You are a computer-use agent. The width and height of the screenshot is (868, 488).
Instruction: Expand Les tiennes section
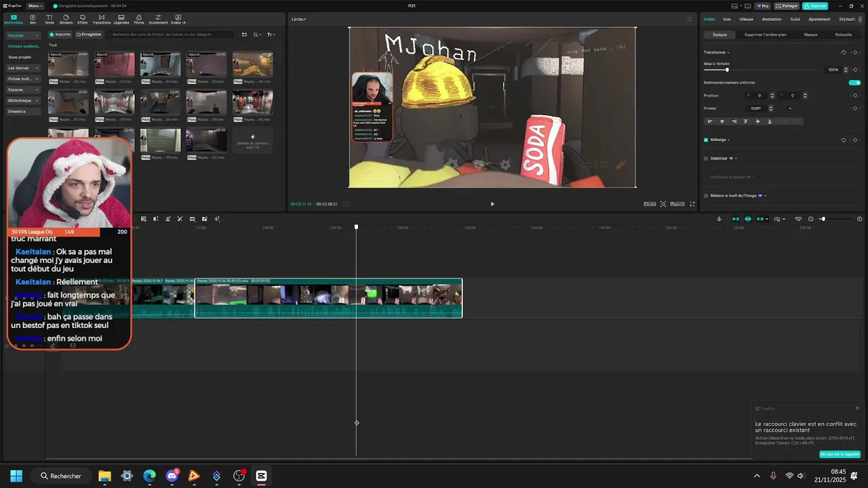point(24,68)
